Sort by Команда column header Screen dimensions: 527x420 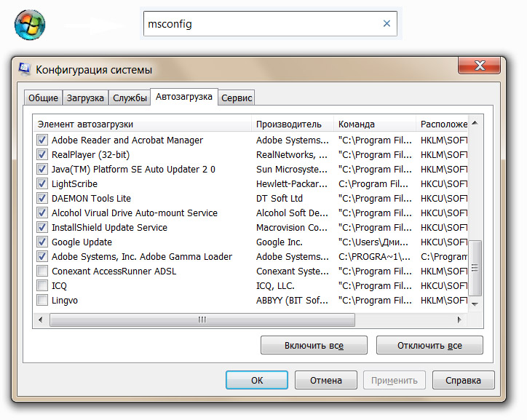pos(375,124)
